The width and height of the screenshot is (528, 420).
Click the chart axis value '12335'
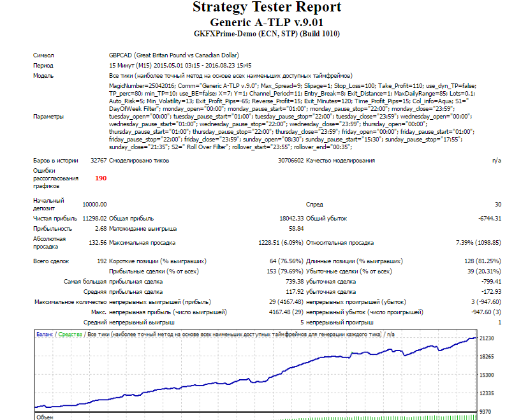(487, 393)
